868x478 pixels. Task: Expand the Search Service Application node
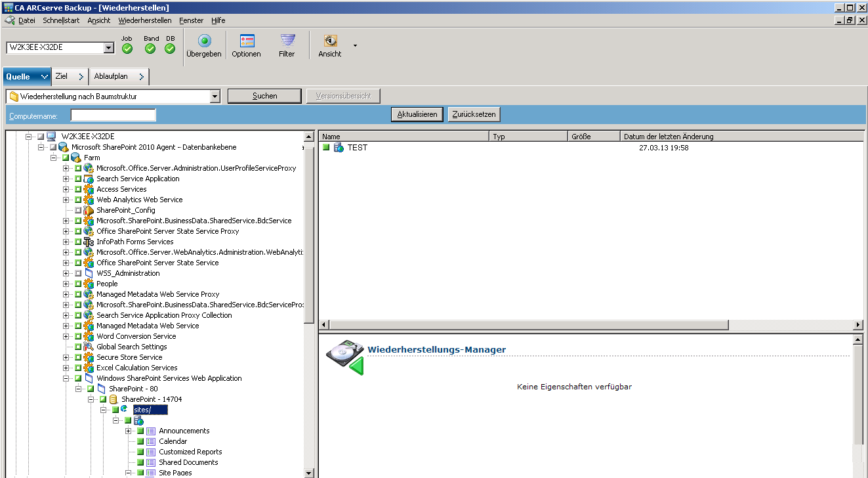(66, 179)
